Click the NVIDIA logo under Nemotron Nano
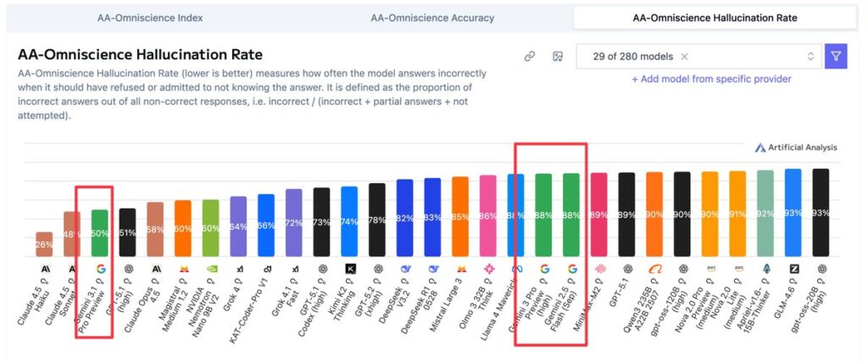This screenshot has height=362, width=868. click(211, 269)
